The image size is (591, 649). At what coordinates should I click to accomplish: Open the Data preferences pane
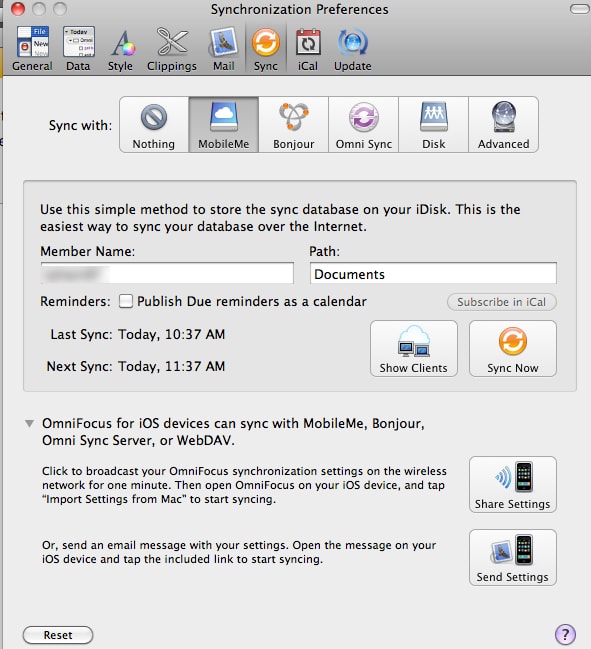click(x=78, y=49)
